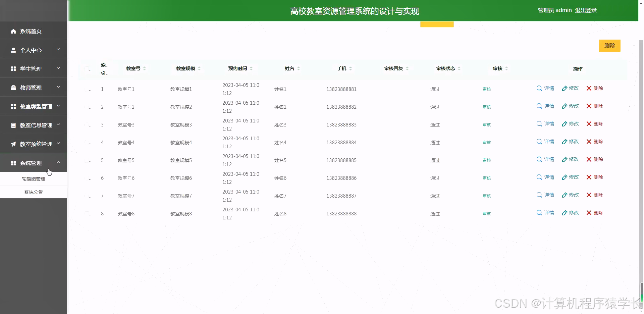Image resolution: width=644 pixels, height=314 pixels.
Task: Open 学生管理 via its grid icon
Action: tap(13, 68)
